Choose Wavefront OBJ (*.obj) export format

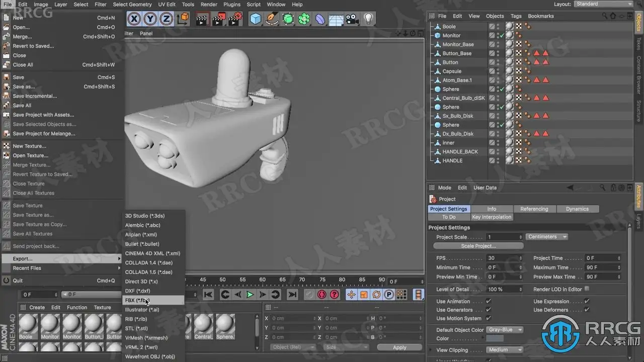coord(154,357)
